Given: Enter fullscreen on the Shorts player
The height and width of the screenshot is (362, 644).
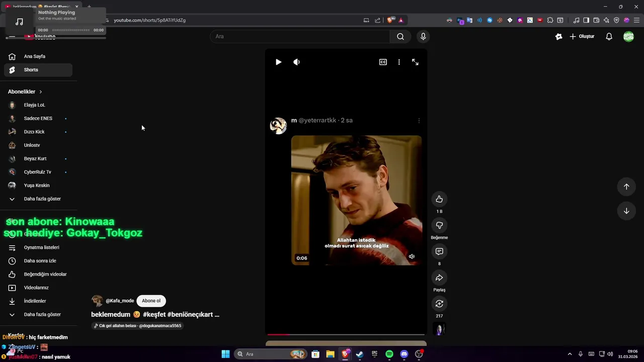Looking at the screenshot, I should [415, 62].
